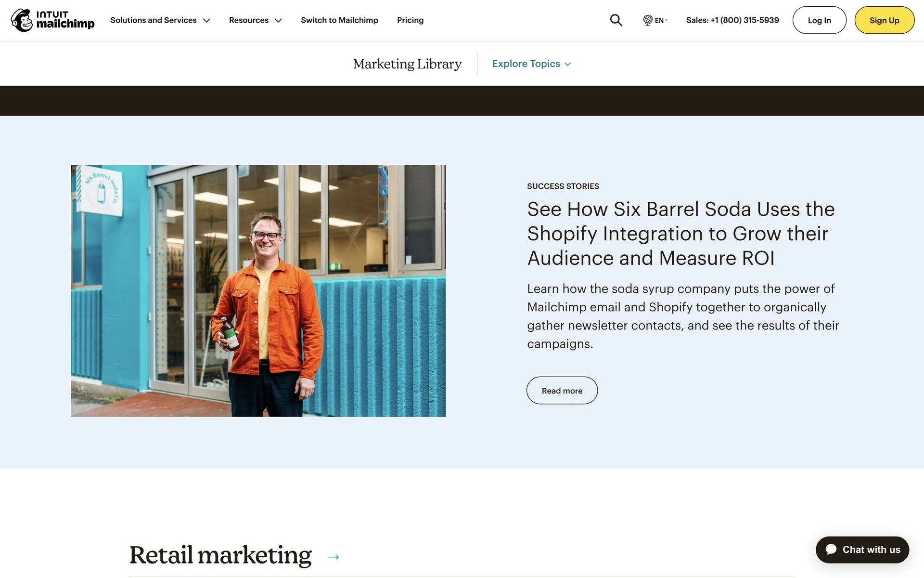Expand the Resources menu chevron
Viewport: 924px width, 578px height.
click(x=278, y=20)
